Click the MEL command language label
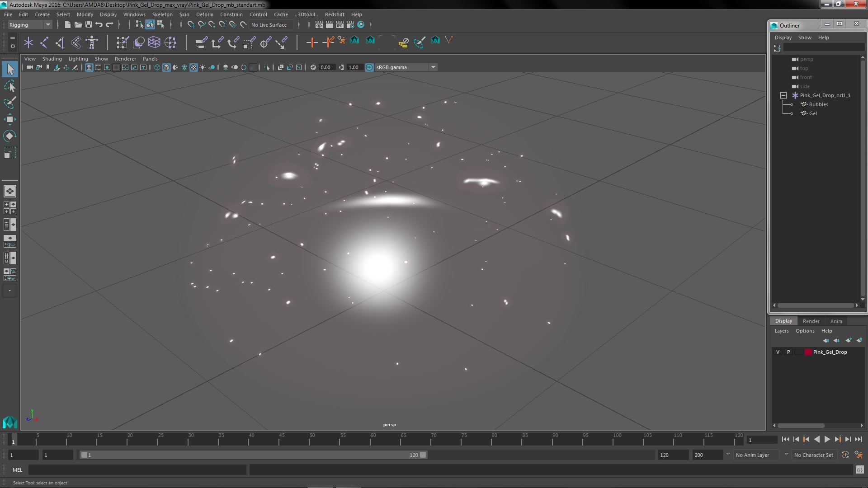This screenshot has height=488, width=868. pos(17,470)
